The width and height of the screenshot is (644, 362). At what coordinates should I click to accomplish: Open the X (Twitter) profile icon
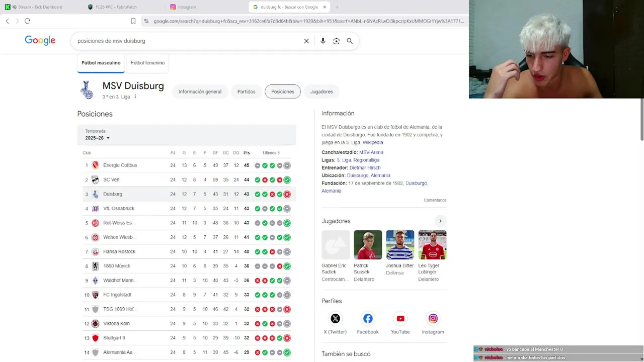336,318
